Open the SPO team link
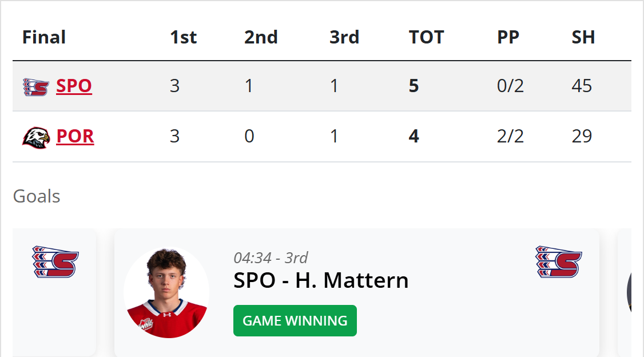Image resolution: width=644 pixels, height=357 pixels. 74,86
